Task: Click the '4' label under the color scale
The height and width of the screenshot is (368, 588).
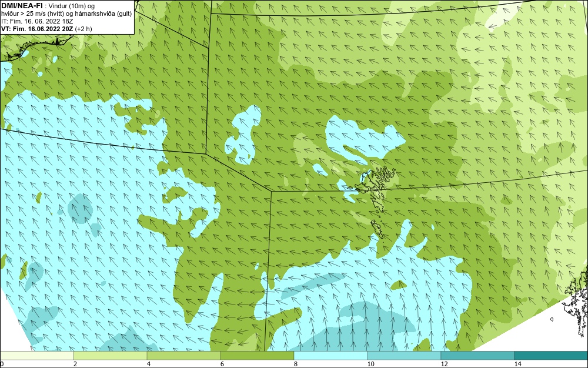Action: coord(149,364)
